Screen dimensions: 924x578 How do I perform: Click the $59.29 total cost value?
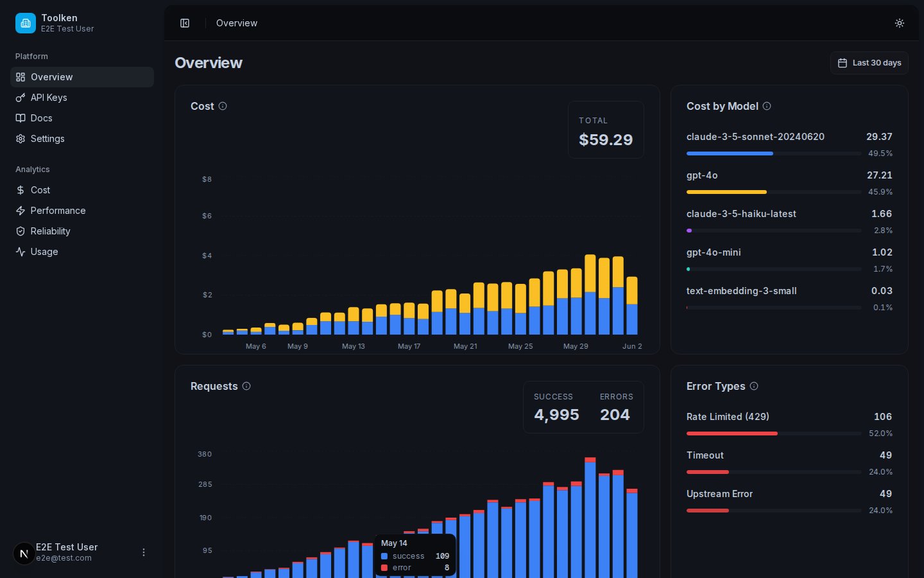click(606, 139)
